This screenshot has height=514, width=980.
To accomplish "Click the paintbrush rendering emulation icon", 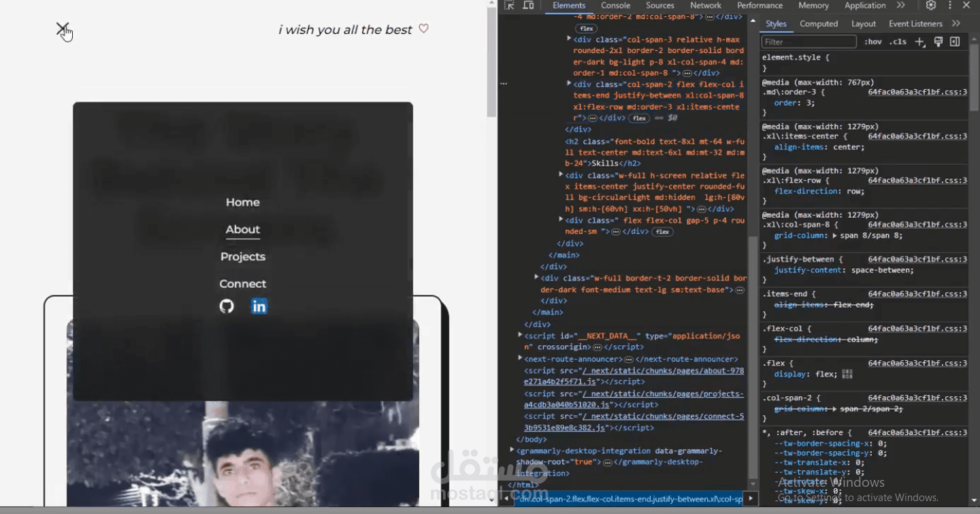I will 938,42.
